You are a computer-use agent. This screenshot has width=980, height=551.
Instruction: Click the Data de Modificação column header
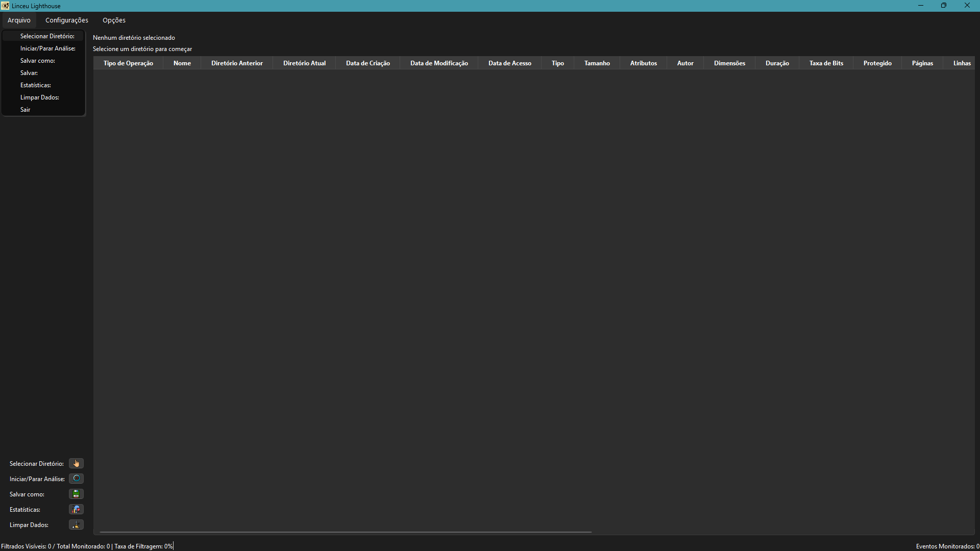click(439, 63)
